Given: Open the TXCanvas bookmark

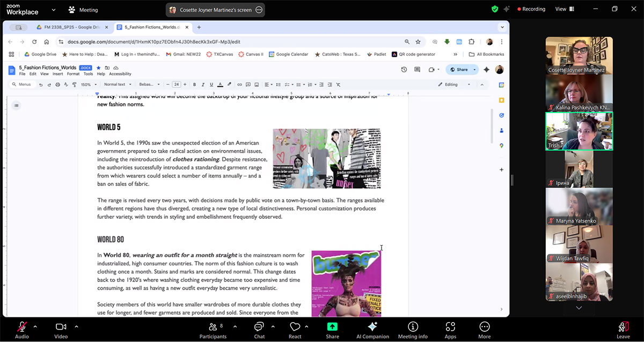Looking at the screenshot, I should pos(219,54).
